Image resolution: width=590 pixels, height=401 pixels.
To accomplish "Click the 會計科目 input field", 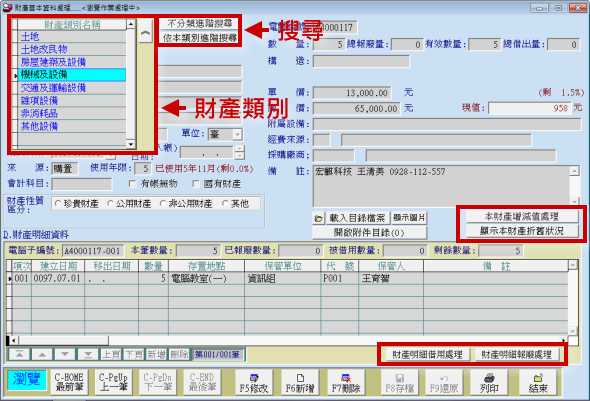I will coord(82,184).
